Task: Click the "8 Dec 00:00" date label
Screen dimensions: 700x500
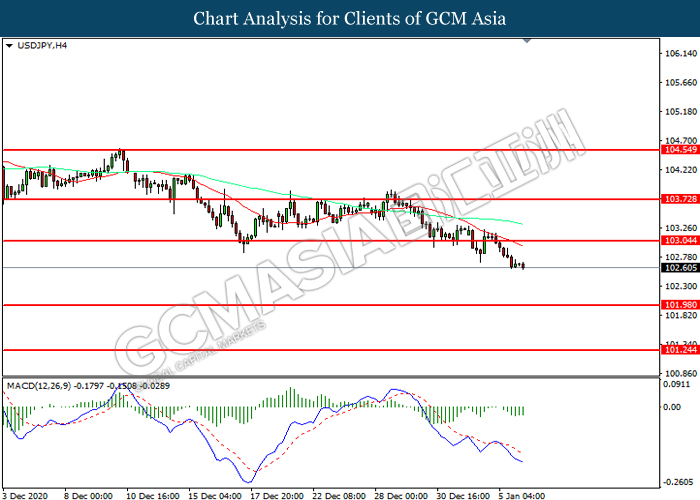Action: (x=88, y=496)
